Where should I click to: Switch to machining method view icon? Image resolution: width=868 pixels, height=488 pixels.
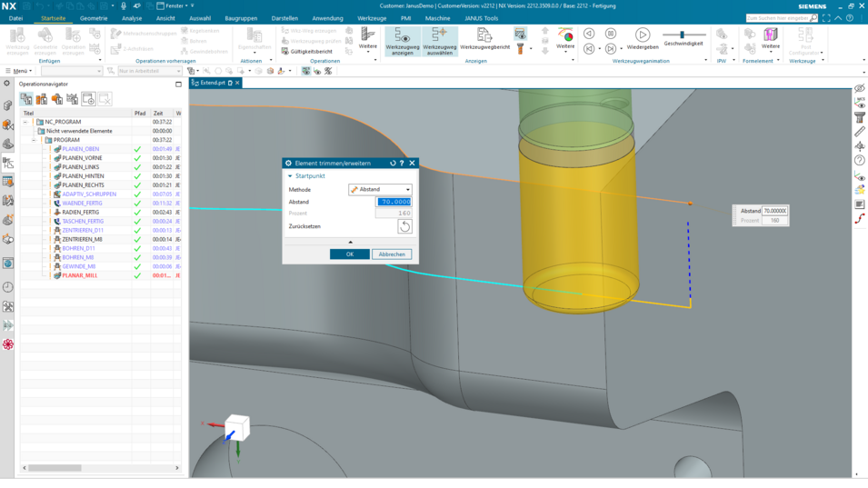pos(73,99)
